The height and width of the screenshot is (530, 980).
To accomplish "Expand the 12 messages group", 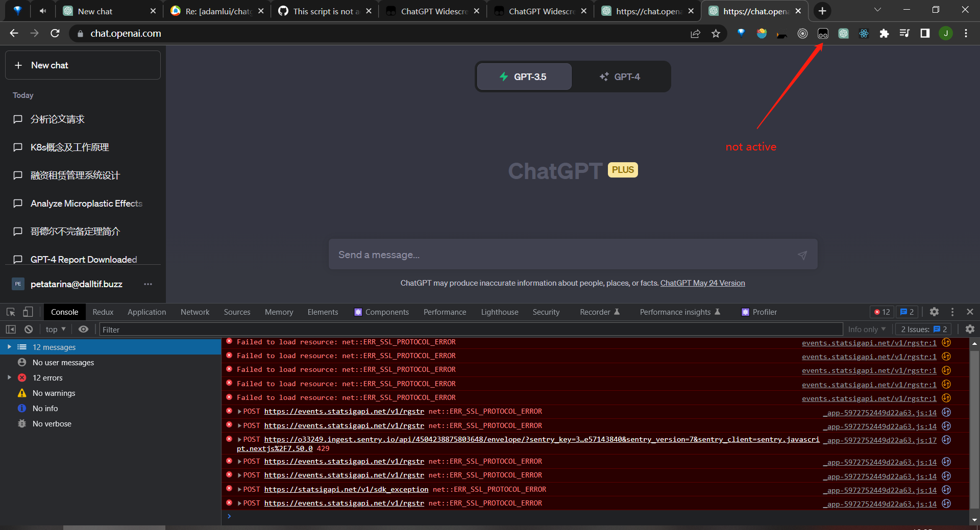I will pyautogui.click(x=55, y=347).
